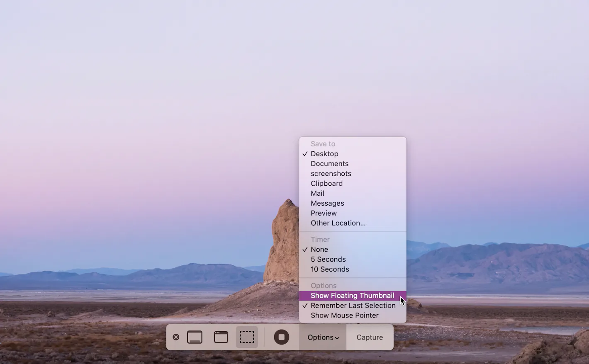Open the Options dropdown
This screenshot has width=589, height=364.
point(323,337)
